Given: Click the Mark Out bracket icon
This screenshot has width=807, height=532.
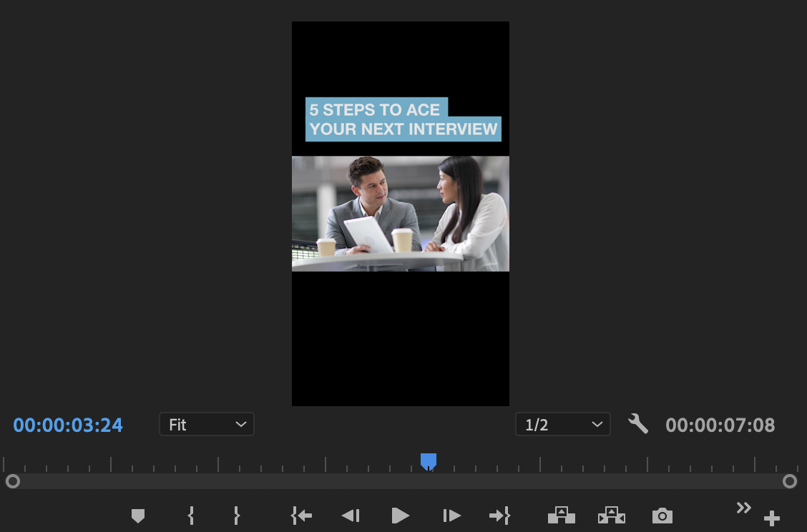Looking at the screenshot, I should (236, 516).
